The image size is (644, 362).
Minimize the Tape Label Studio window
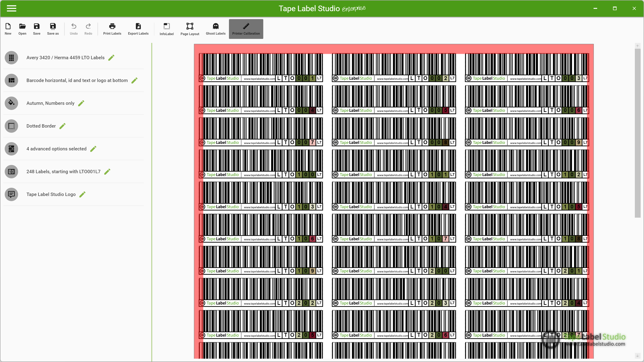595,8
